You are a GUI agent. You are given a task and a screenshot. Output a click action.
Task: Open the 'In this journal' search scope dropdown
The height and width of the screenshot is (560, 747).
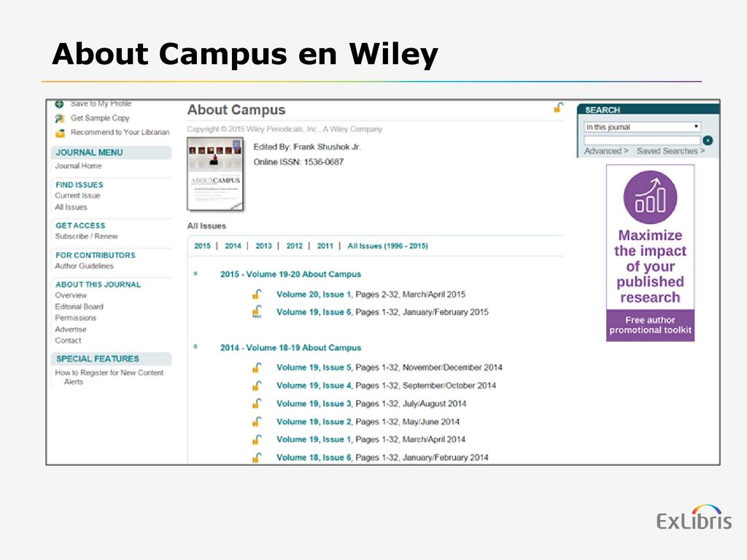pos(642,127)
